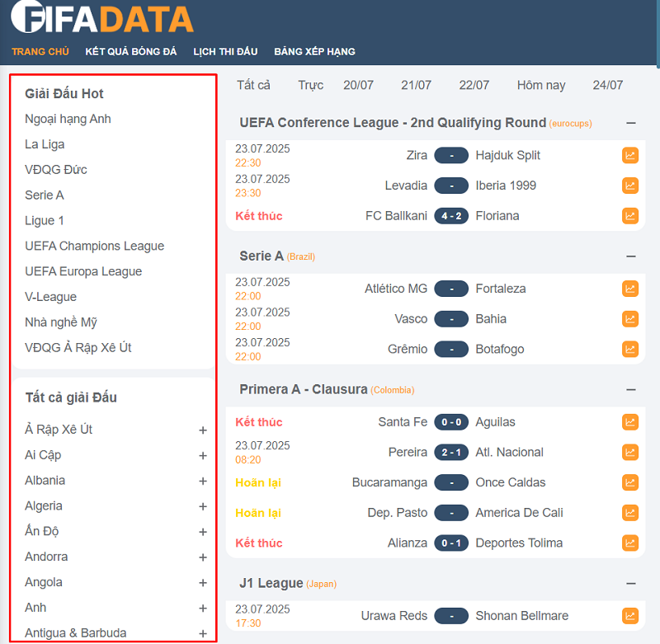This screenshot has height=644, width=660.
Task: Click chart icon for Pereira vs Atl. Nacional
Action: pos(629,452)
